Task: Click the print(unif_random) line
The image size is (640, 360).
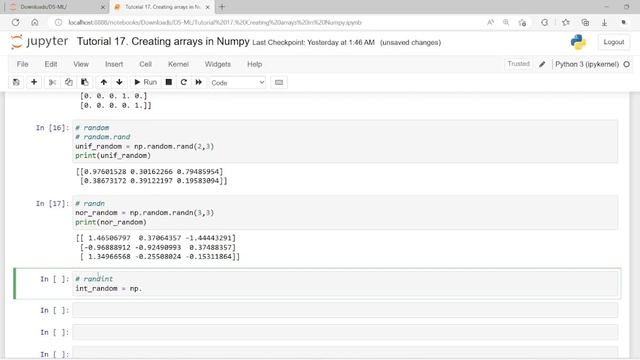Action: pos(113,156)
